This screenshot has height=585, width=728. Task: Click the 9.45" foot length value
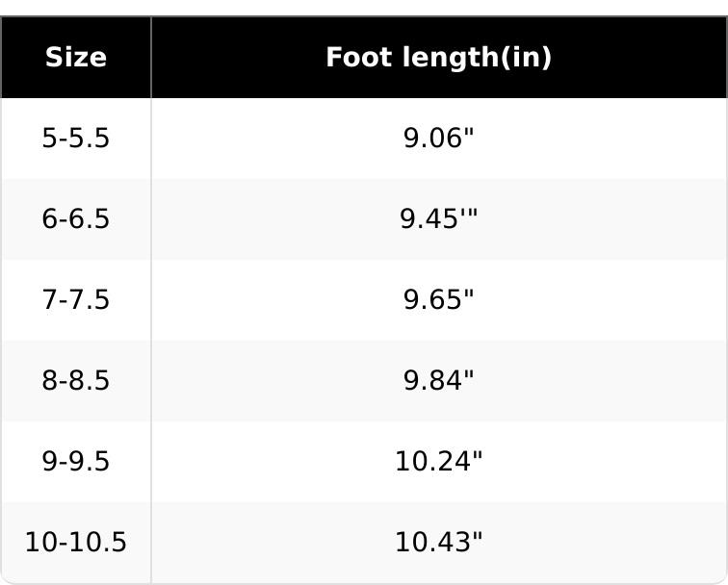[438, 219]
